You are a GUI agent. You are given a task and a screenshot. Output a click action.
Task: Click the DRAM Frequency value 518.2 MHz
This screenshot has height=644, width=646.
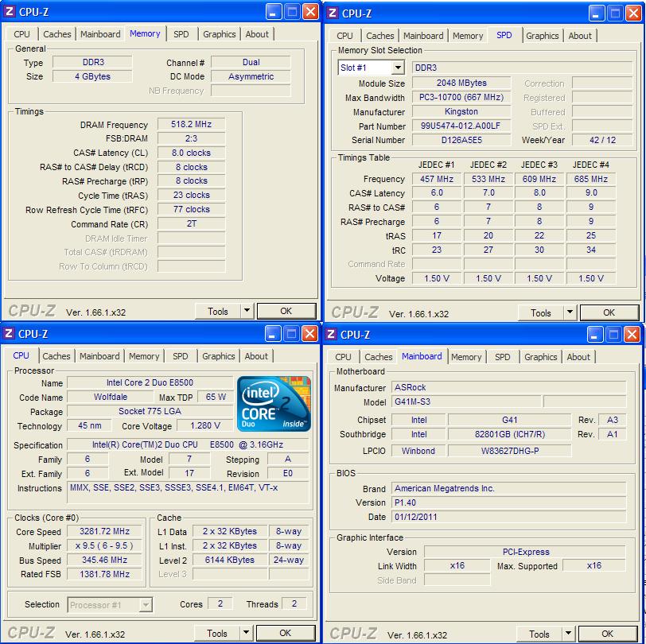tap(191, 124)
